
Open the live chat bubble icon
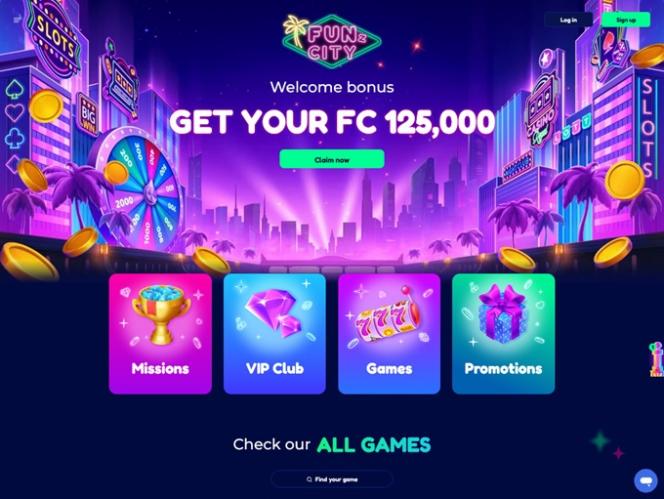click(645, 481)
